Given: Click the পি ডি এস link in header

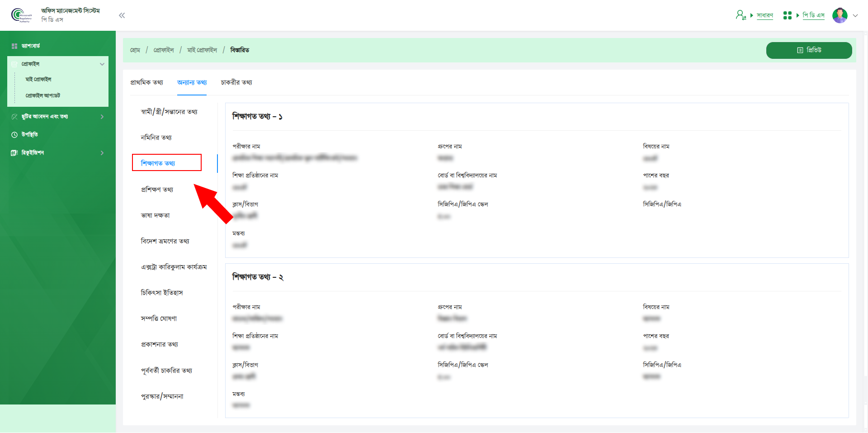Looking at the screenshot, I should 813,15.
